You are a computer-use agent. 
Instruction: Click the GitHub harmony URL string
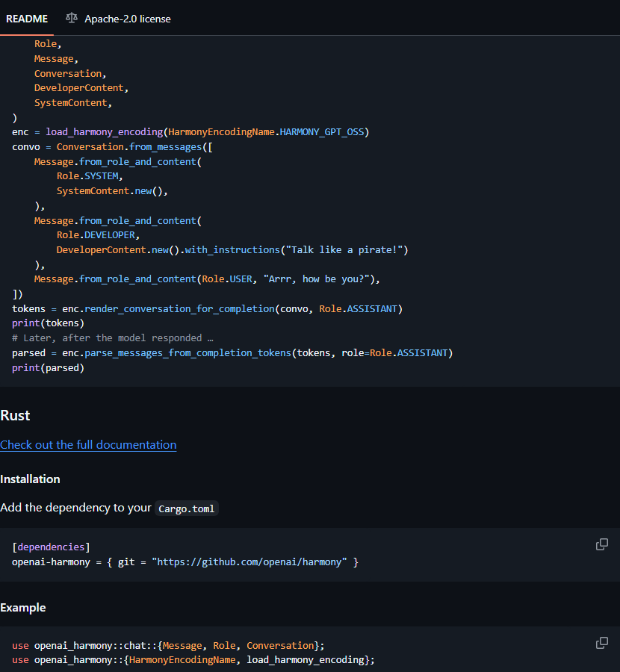point(249,561)
